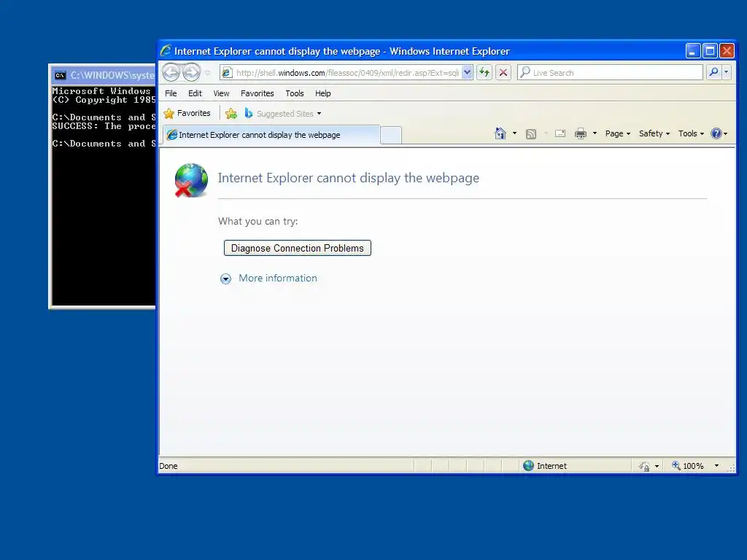Minimize the Internet Explorer window
The image size is (747, 560).
(x=693, y=50)
